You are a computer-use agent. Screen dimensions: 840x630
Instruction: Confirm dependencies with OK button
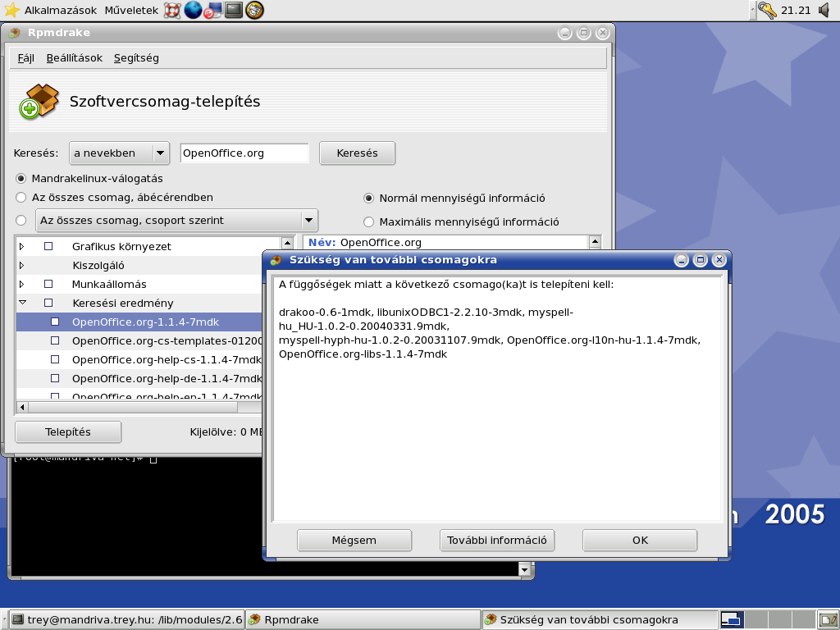(x=640, y=540)
